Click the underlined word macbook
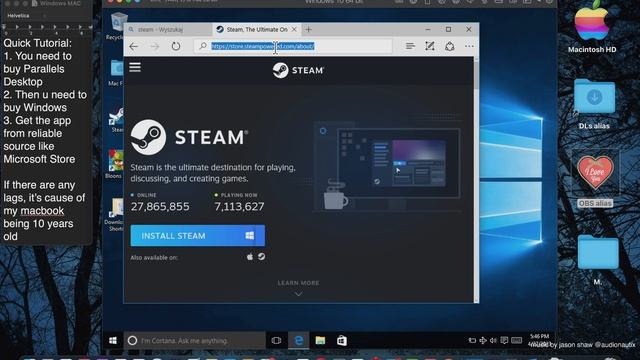640x360 pixels. [x=42, y=211]
